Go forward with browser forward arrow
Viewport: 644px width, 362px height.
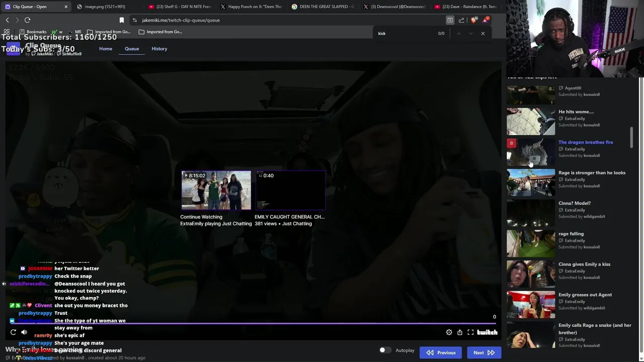[x=17, y=20]
